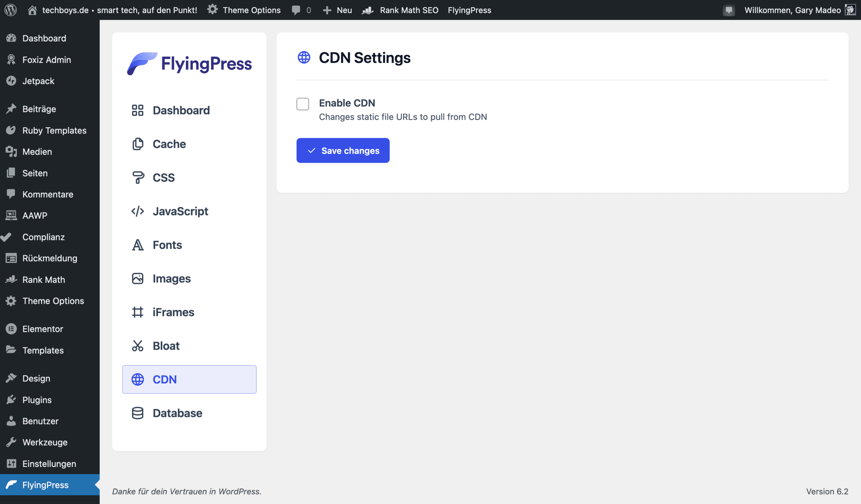Click the Medien media icon

(x=11, y=152)
